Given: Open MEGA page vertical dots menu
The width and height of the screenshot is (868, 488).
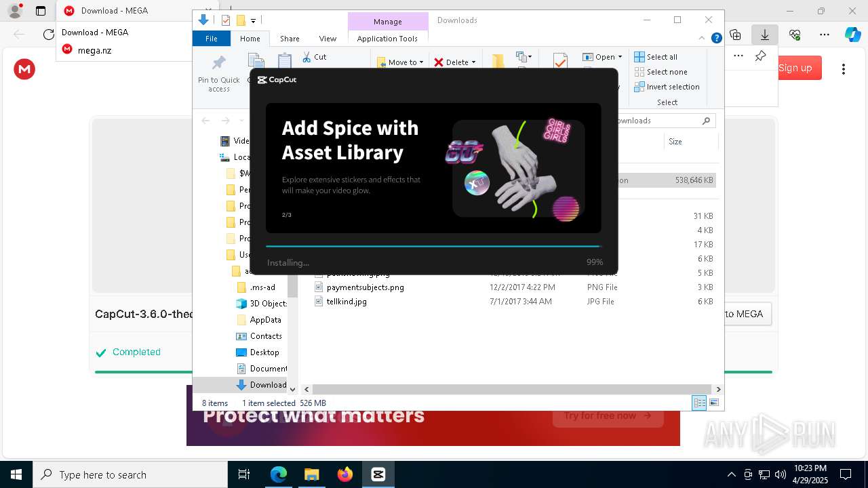Looking at the screenshot, I should coord(844,69).
